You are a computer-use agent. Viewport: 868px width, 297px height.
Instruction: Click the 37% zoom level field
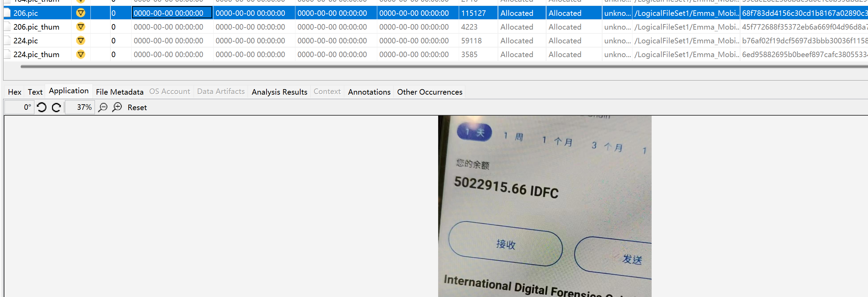point(80,107)
